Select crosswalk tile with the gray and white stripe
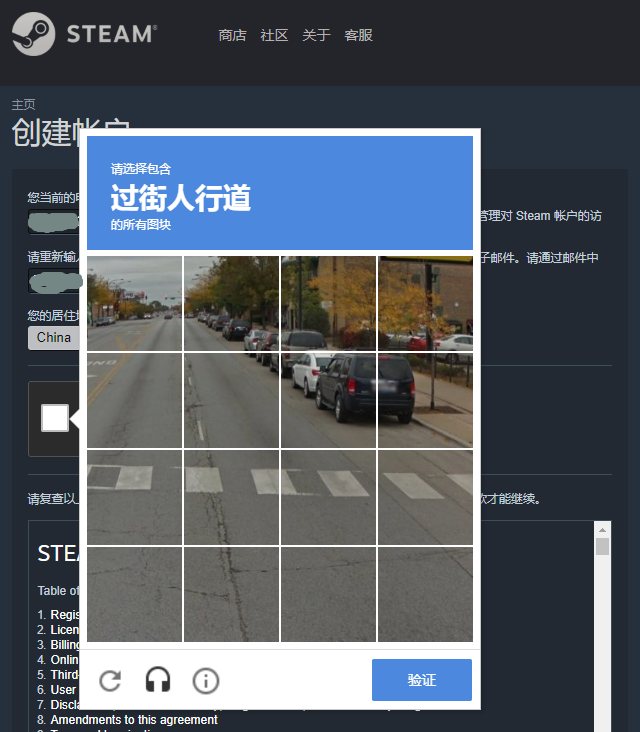This screenshot has width=640, height=732. click(x=134, y=498)
